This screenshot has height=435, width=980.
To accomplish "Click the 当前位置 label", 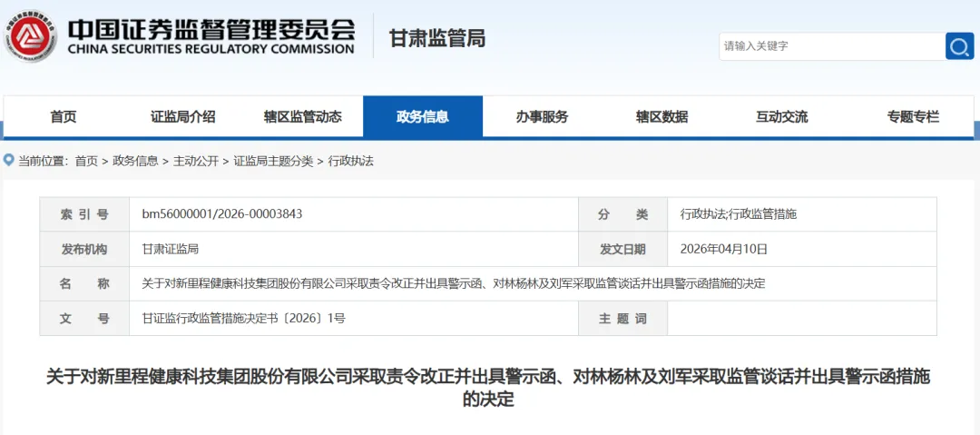I will 44,161.
